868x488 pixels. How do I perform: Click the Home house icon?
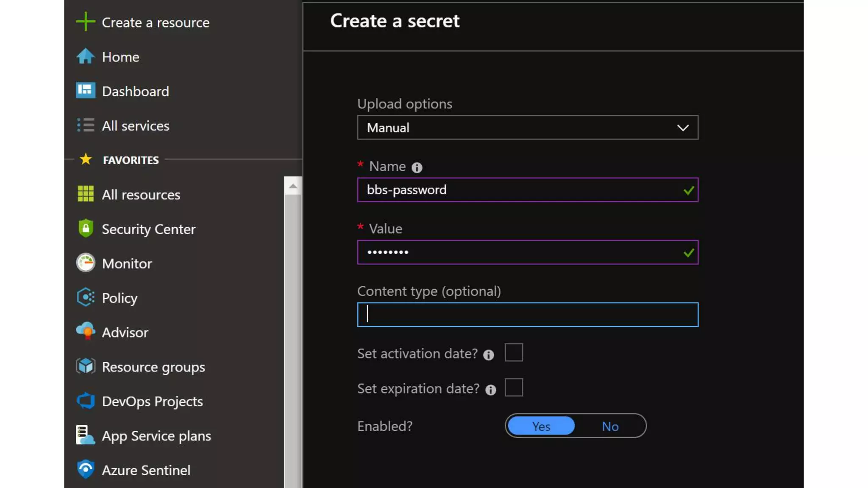(85, 56)
